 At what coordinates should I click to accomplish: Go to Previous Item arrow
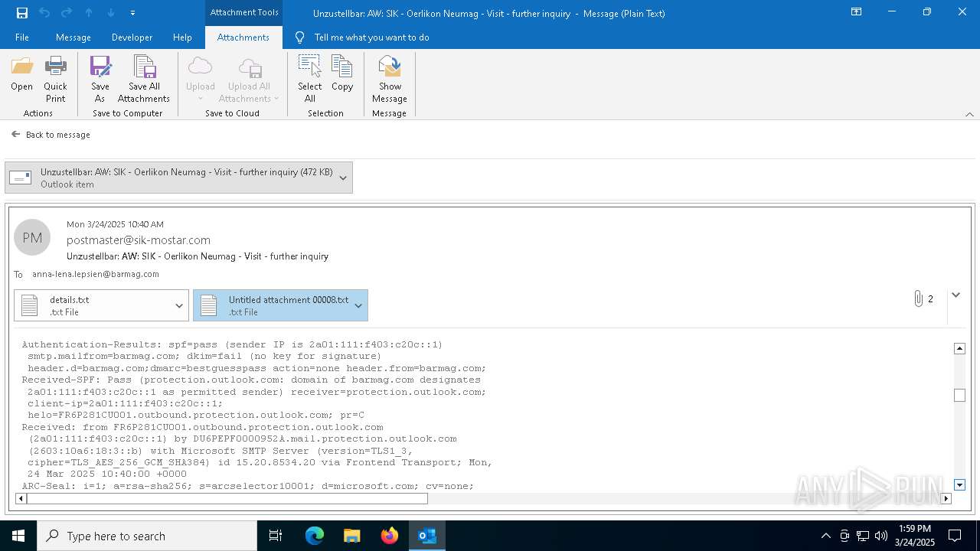point(89,13)
